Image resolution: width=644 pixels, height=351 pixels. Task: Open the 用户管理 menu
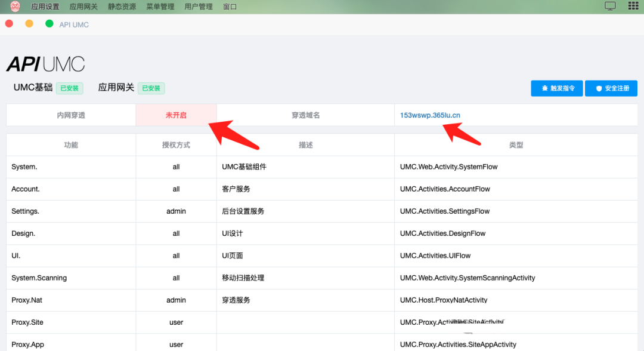(x=198, y=7)
